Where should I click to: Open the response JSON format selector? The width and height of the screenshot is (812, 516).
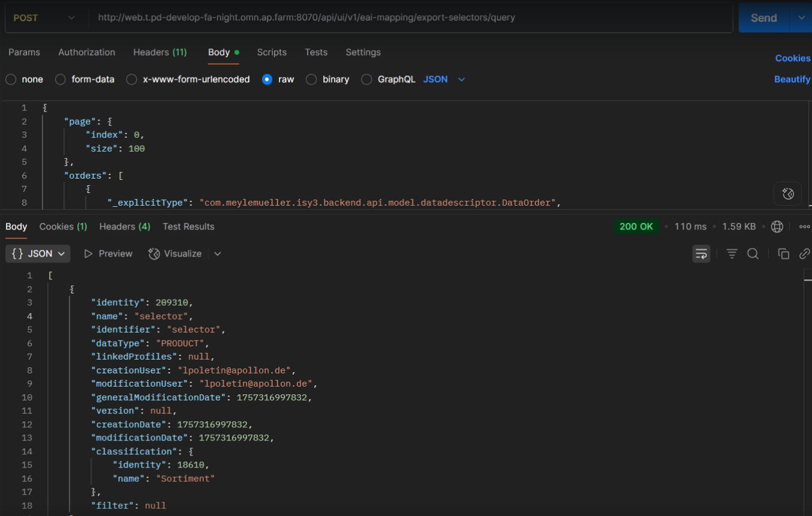tap(38, 254)
